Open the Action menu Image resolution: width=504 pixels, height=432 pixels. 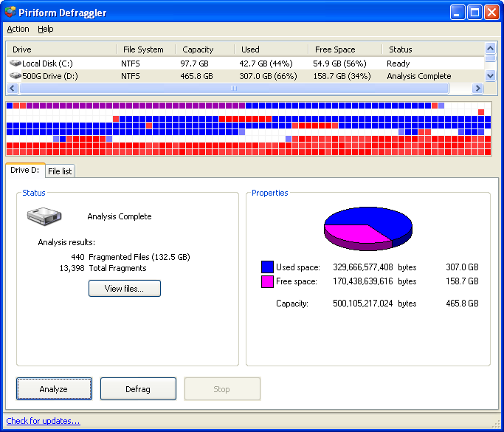click(18, 30)
